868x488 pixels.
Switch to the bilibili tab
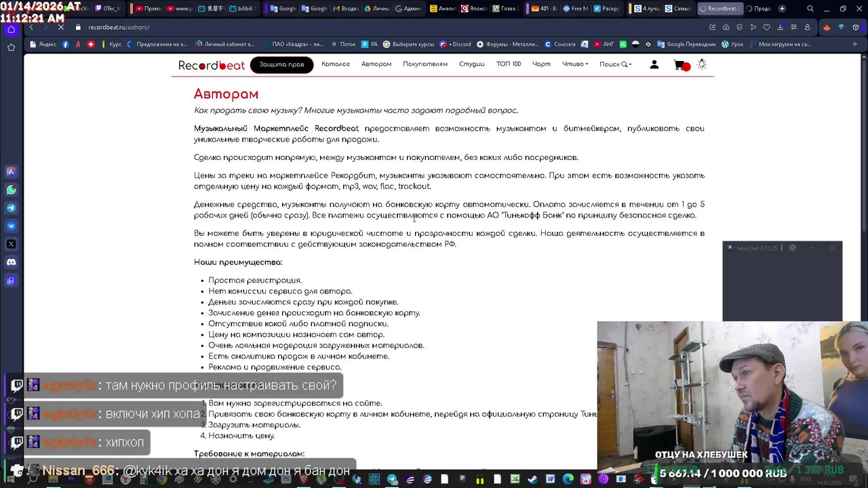(x=243, y=9)
